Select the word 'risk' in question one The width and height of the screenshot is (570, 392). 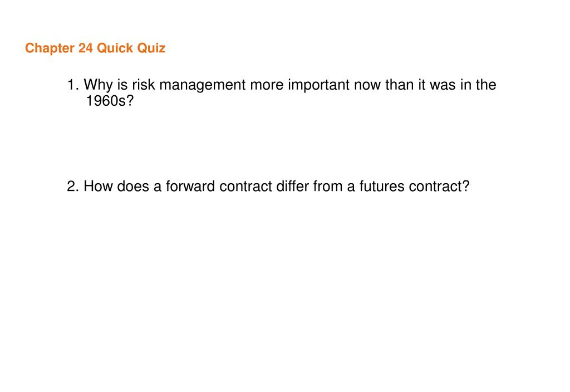tap(144, 85)
